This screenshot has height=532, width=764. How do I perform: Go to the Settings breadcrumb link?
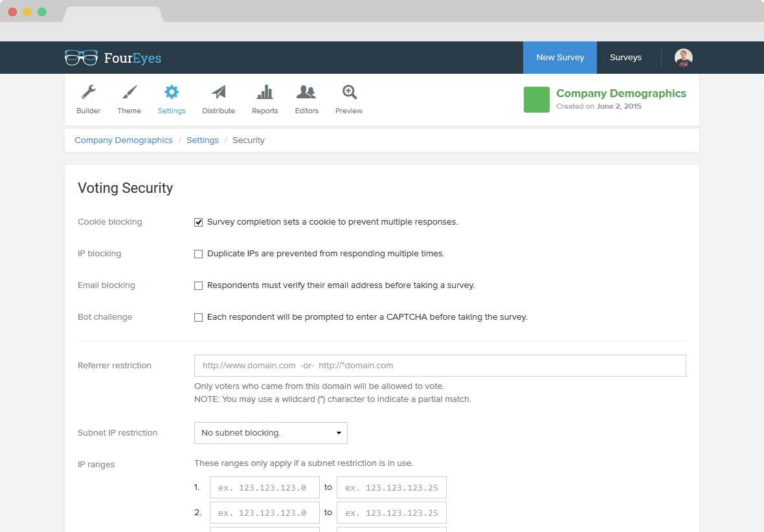203,140
